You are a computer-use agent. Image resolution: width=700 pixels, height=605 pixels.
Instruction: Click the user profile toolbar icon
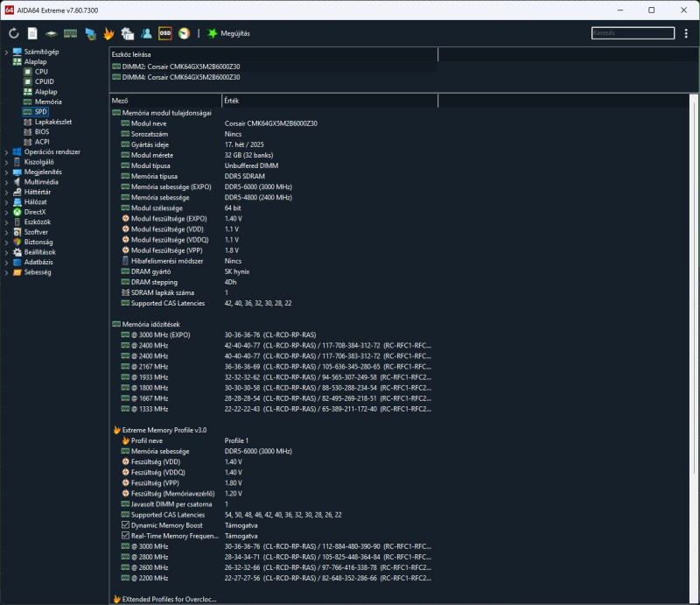pyautogui.click(x=146, y=33)
